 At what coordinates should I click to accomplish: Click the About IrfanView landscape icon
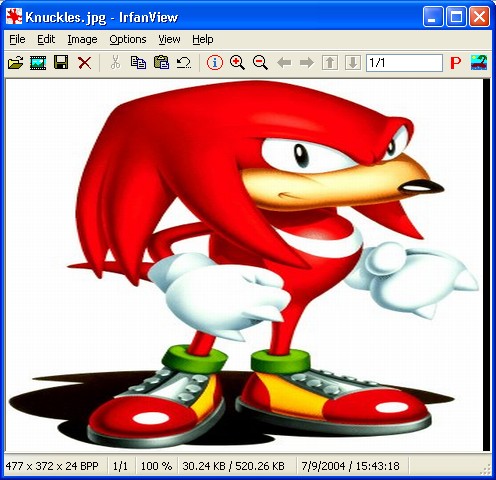[479, 62]
